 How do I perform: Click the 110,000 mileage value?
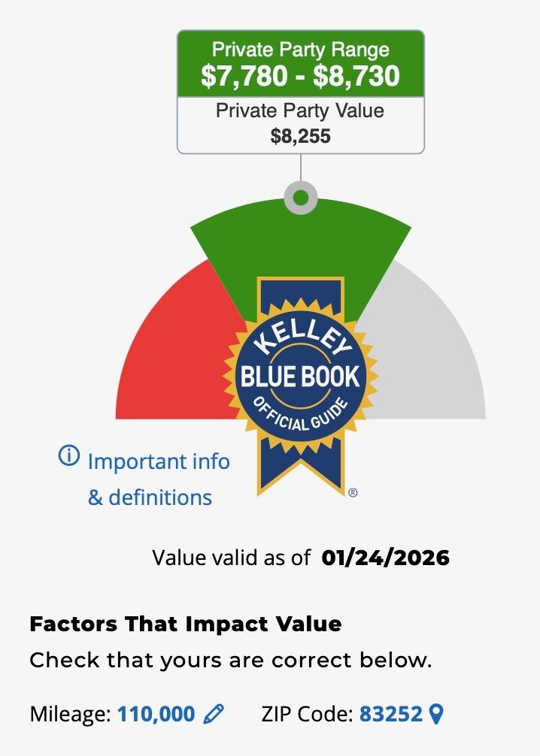[x=156, y=713]
